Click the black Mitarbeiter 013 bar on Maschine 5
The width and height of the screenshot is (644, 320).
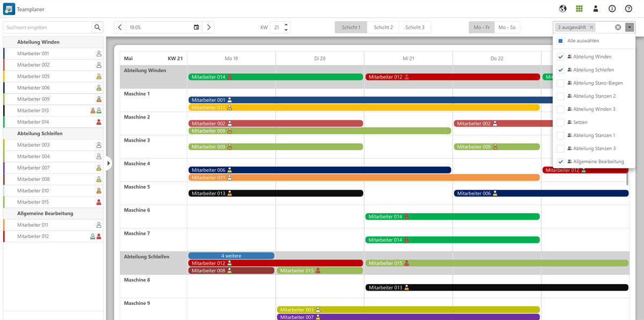(x=275, y=193)
